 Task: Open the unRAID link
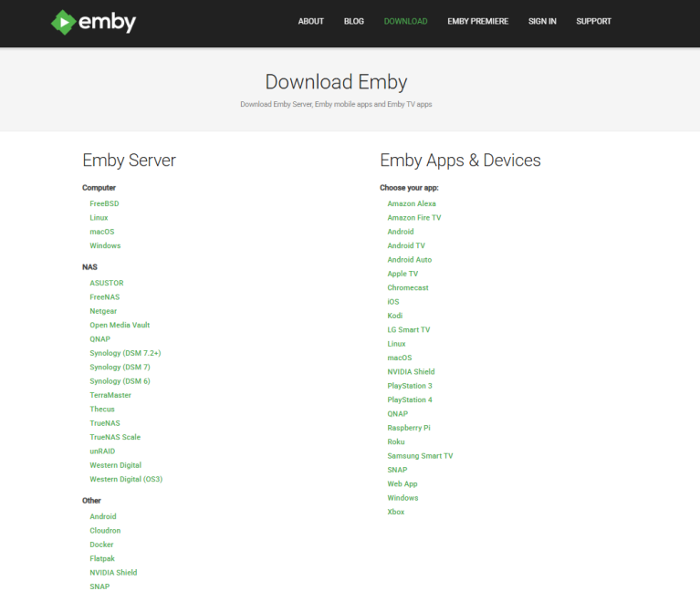102,451
